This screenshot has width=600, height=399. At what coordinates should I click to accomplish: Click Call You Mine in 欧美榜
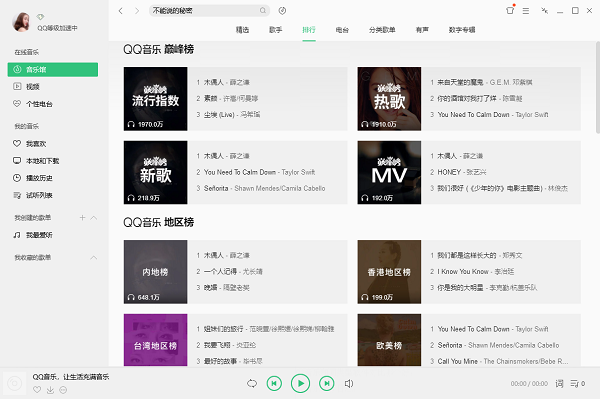point(458,361)
